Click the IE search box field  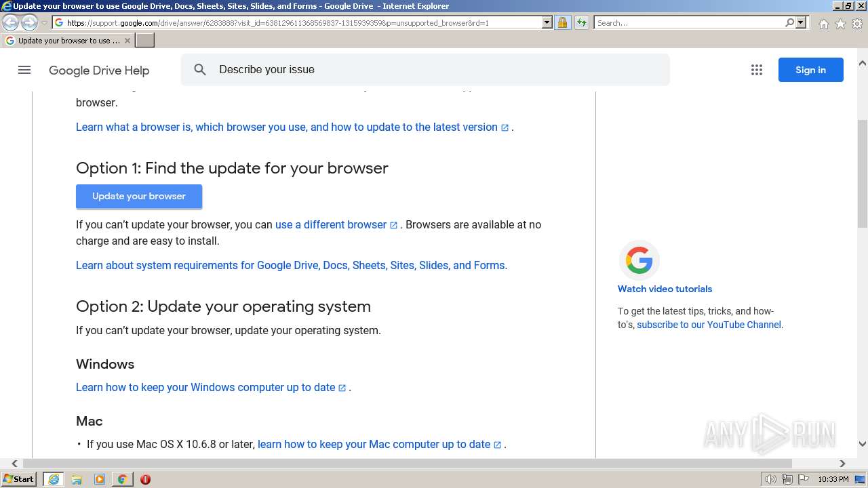689,23
